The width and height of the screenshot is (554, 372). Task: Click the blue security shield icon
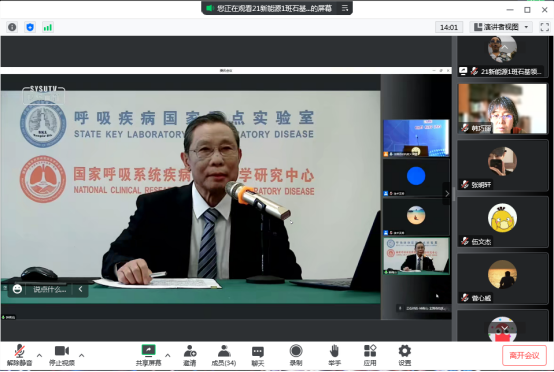click(x=30, y=27)
